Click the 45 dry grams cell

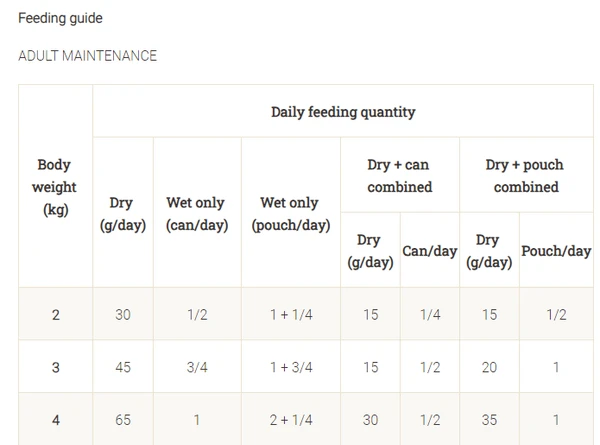[123, 367]
